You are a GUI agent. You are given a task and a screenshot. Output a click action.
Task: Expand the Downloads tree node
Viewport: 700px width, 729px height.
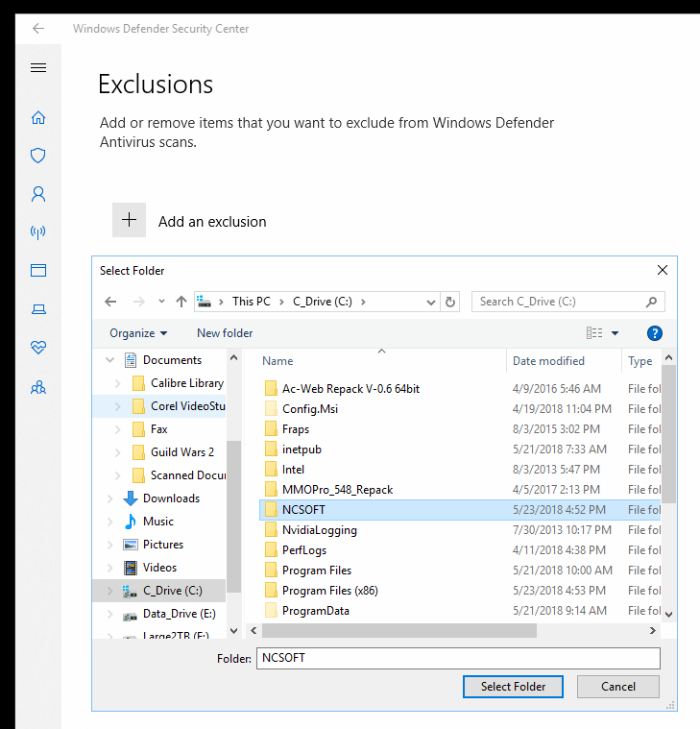110,498
